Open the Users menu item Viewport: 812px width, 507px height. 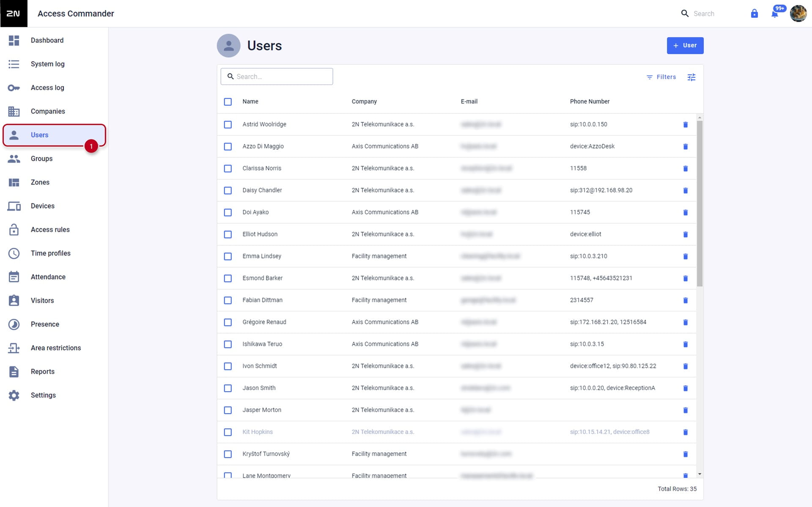click(54, 135)
